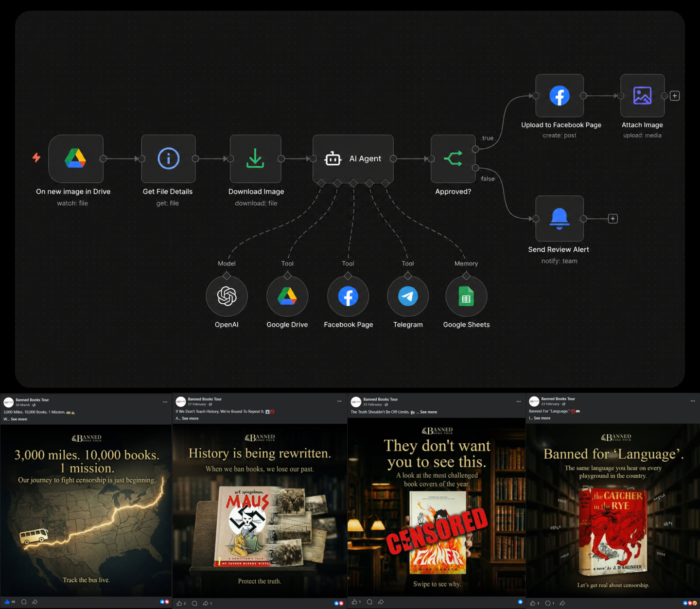Click the 'create: post' subtitle text
700x609 pixels.
pos(560,136)
